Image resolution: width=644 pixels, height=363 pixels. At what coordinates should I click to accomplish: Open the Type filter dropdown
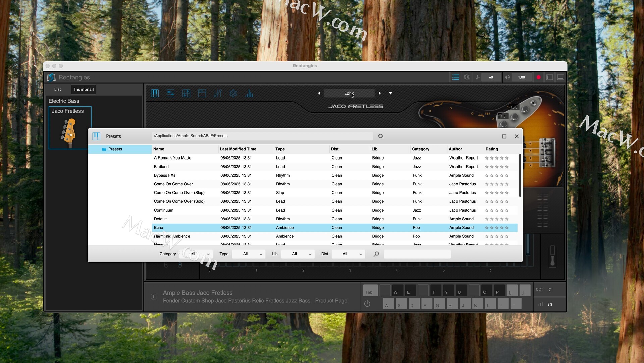click(249, 254)
